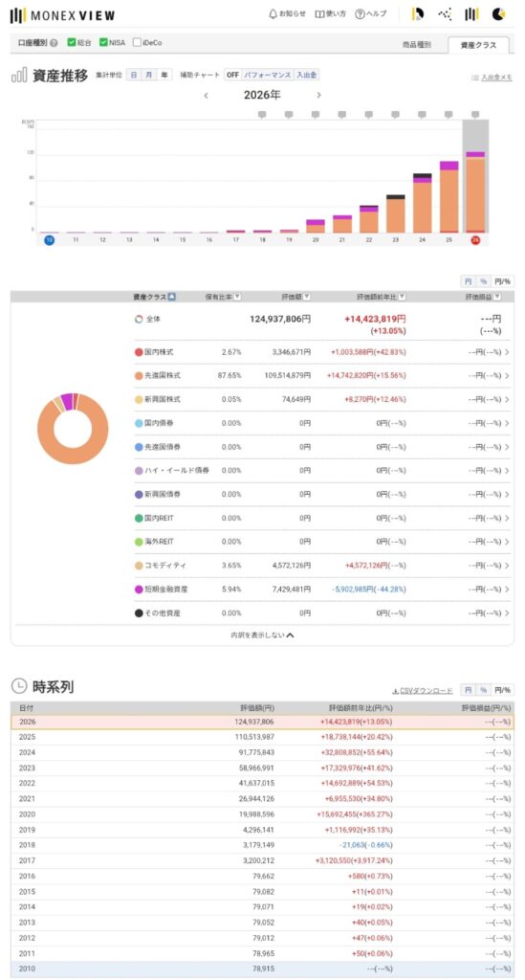Open memo marker above day 25 bar
Viewport: 525px width, 980px height.
(448, 115)
